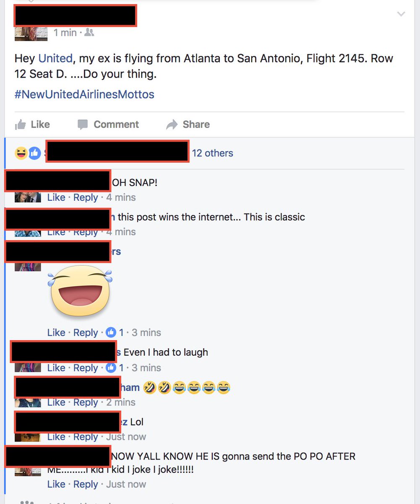Click the Comment speech bubble icon
420x504 pixels.
coord(83,124)
